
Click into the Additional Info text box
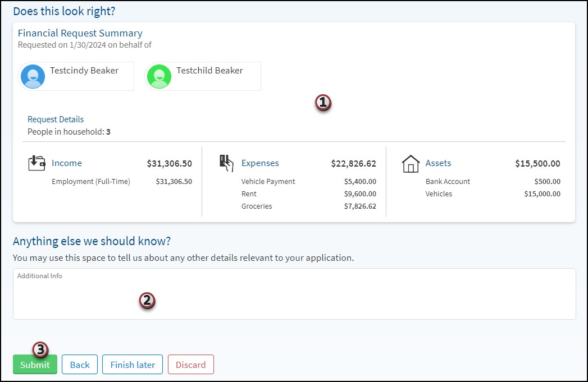point(294,294)
